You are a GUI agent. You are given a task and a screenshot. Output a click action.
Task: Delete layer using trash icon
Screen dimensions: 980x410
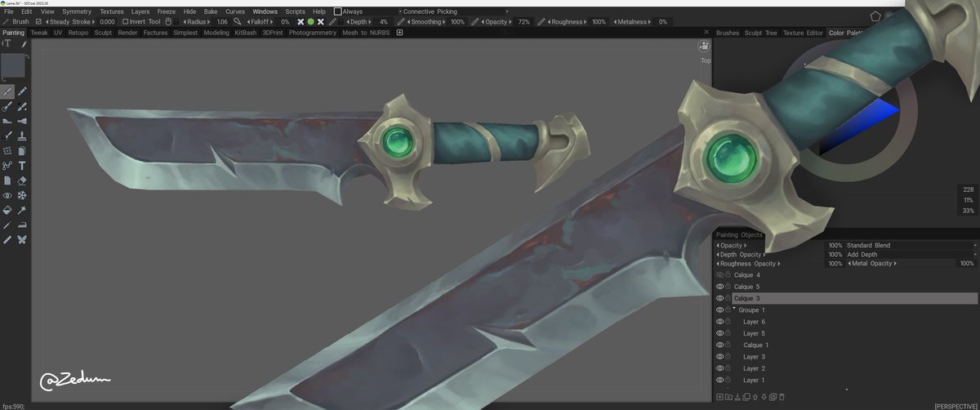pyautogui.click(x=782, y=397)
